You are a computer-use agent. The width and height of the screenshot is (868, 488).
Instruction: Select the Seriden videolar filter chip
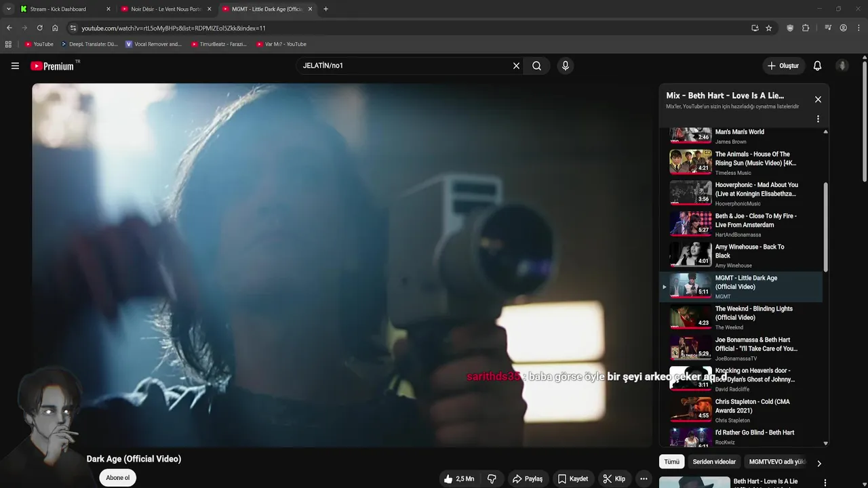pos(714,462)
